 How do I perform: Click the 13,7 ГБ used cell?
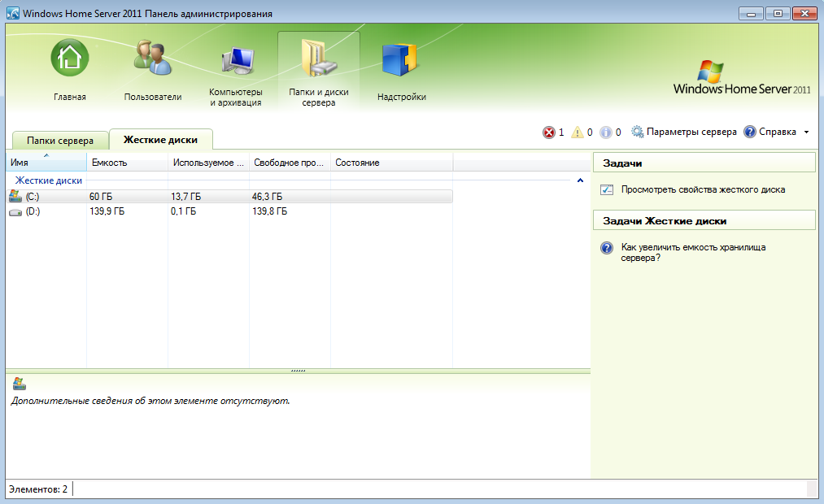(x=186, y=197)
